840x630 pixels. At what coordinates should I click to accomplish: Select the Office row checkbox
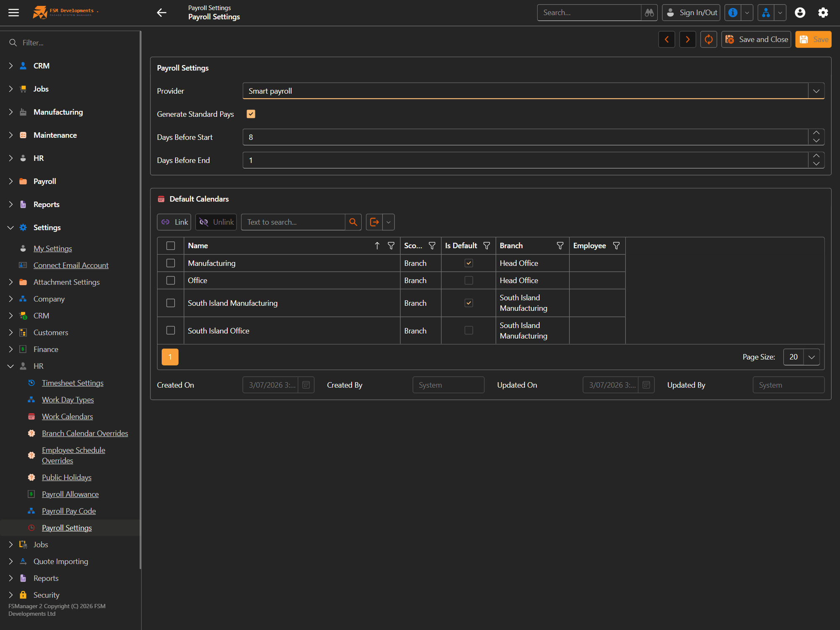171,280
